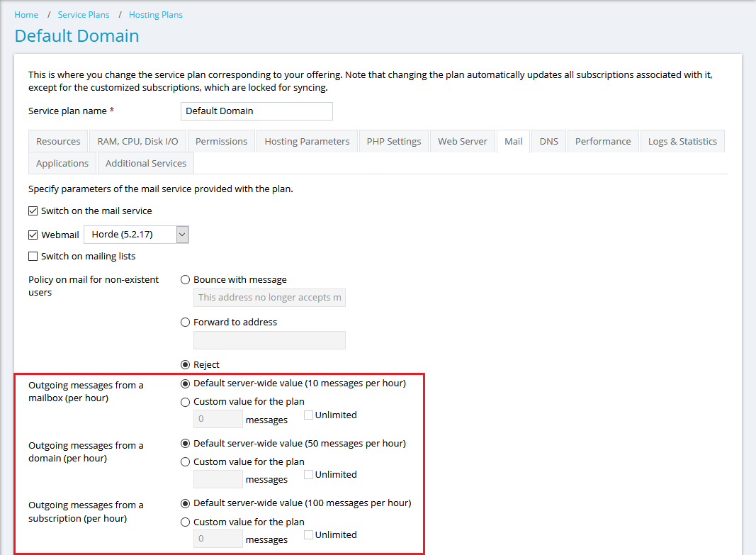756x555 pixels.
Task: Open the Additional Services tab
Action: 146,164
